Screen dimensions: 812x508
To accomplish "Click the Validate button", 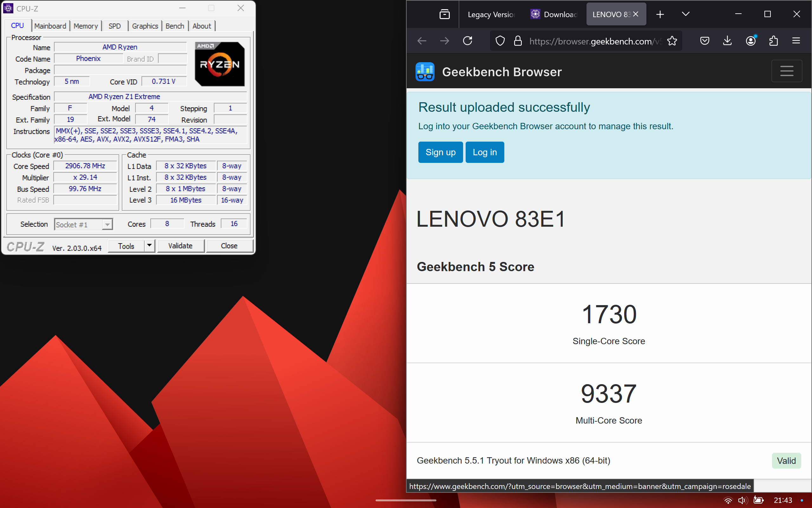I will [x=180, y=246].
